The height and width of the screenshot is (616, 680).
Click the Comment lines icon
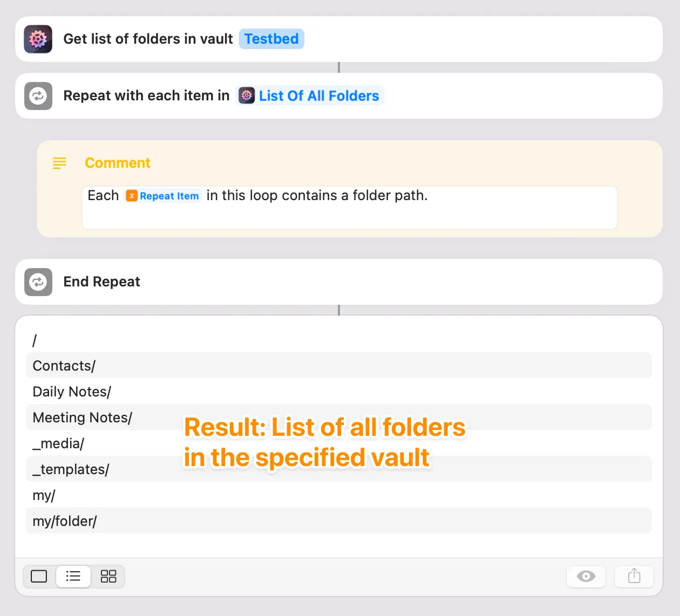(59, 163)
